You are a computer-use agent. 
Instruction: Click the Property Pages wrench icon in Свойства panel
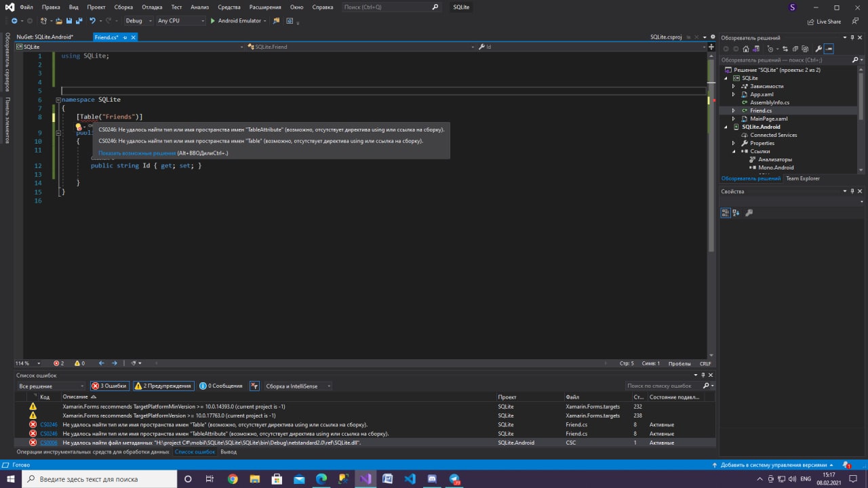749,213
